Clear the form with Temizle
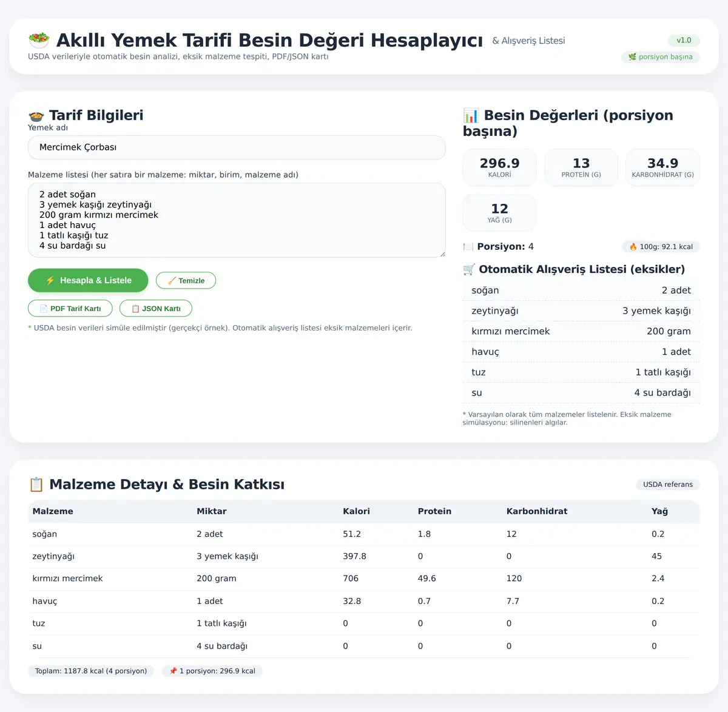Viewport: 728px width, 712px height. point(186,280)
